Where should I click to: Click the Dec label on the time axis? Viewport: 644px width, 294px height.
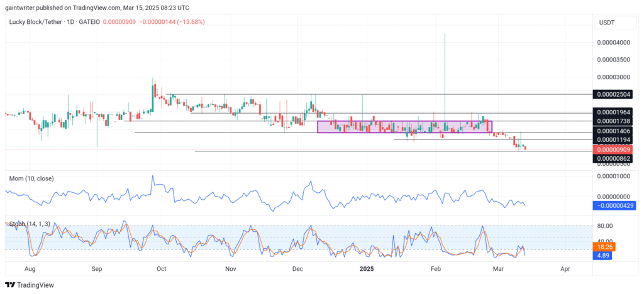pos(297,269)
